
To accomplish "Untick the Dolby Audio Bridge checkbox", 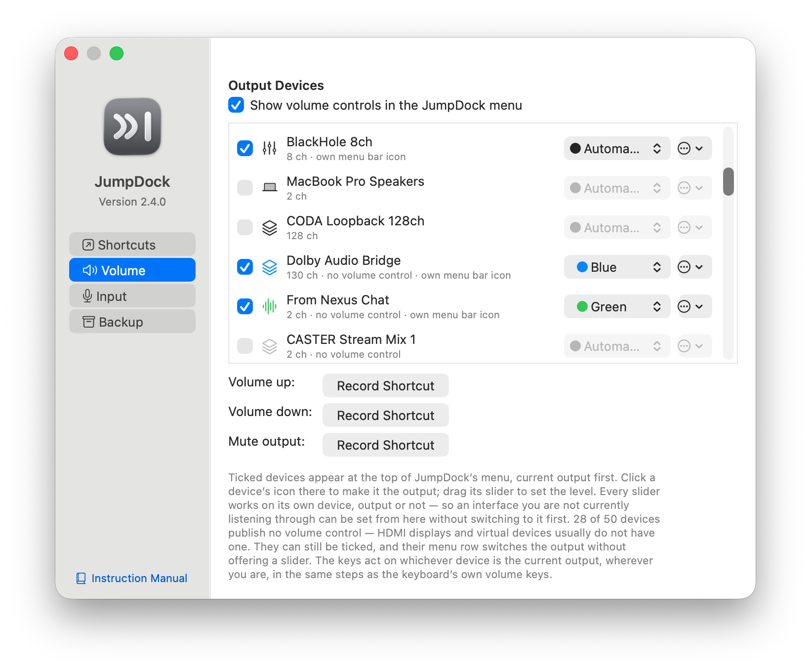I will (245, 267).
